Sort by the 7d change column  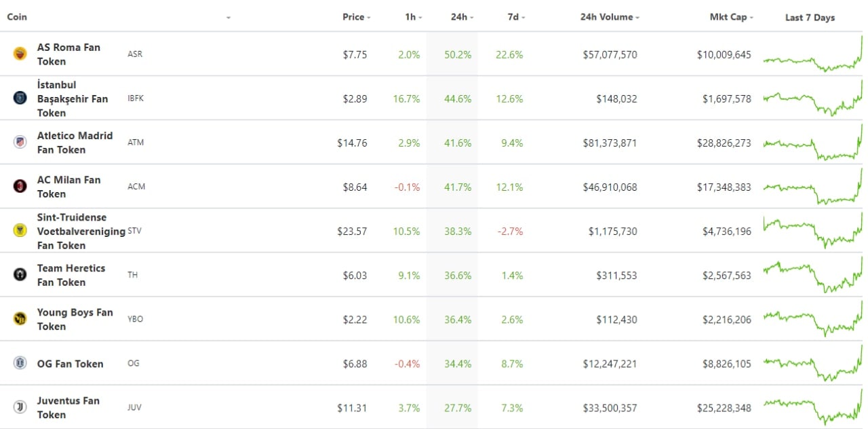click(x=516, y=17)
